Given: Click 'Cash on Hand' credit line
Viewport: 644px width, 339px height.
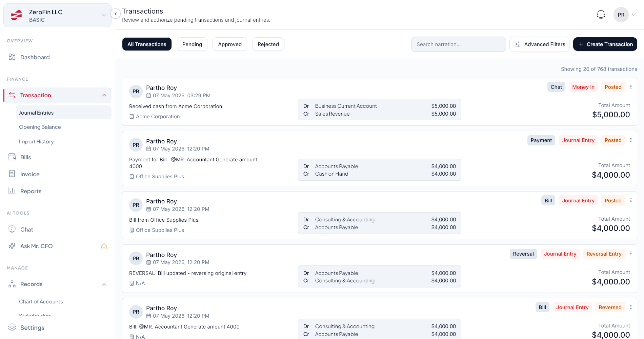Looking at the screenshot, I should click(x=380, y=174).
